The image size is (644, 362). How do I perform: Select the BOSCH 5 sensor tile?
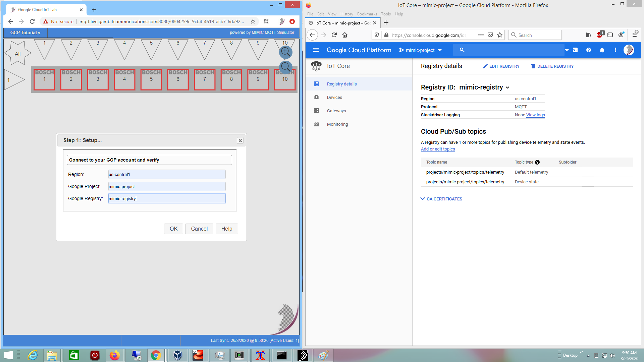click(x=151, y=79)
